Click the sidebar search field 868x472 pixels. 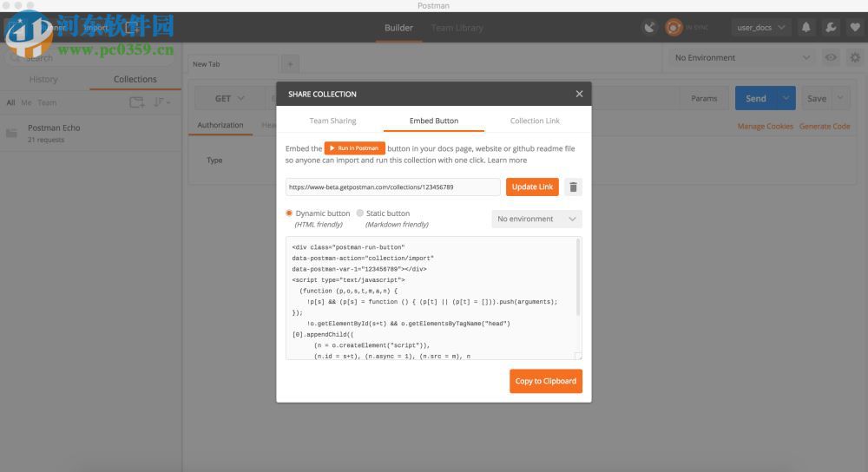pos(91,57)
